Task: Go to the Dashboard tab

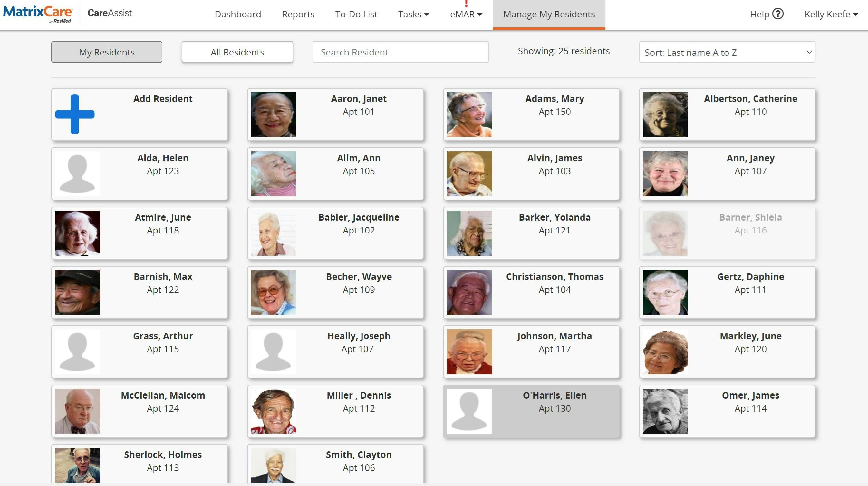Action: click(x=237, y=14)
